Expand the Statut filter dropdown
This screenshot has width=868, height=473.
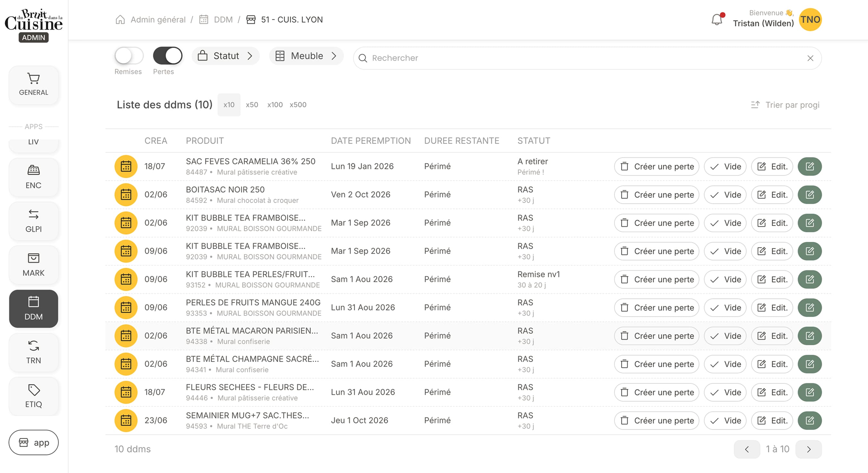click(225, 56)
